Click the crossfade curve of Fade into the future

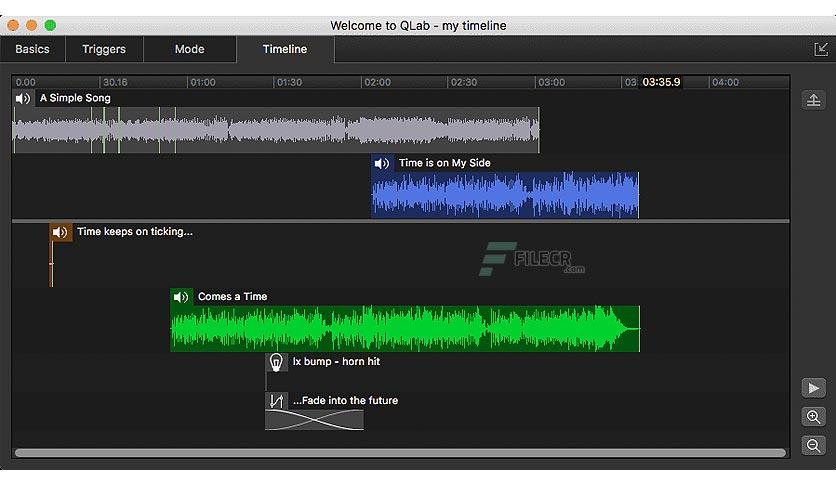pos(315,420)
